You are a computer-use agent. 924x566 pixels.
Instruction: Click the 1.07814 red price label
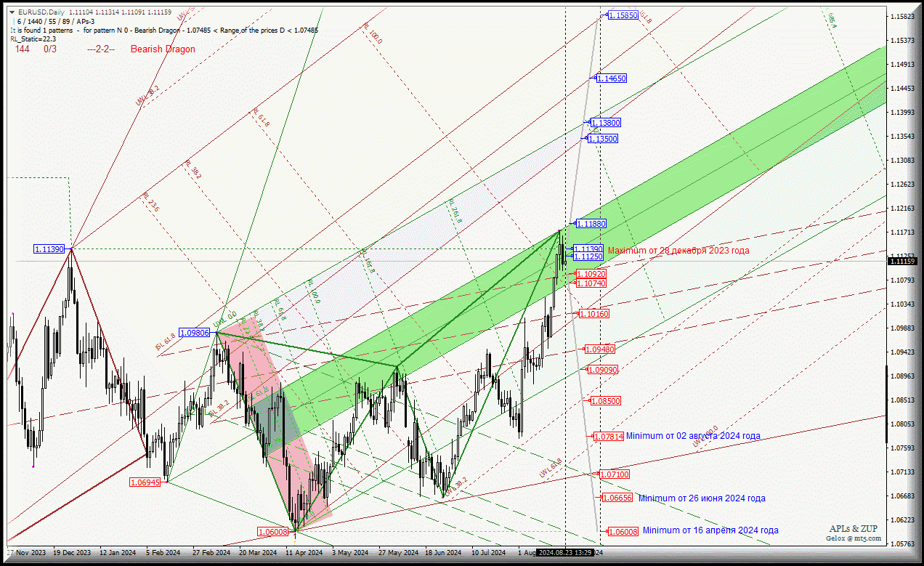tap(609, 437)
